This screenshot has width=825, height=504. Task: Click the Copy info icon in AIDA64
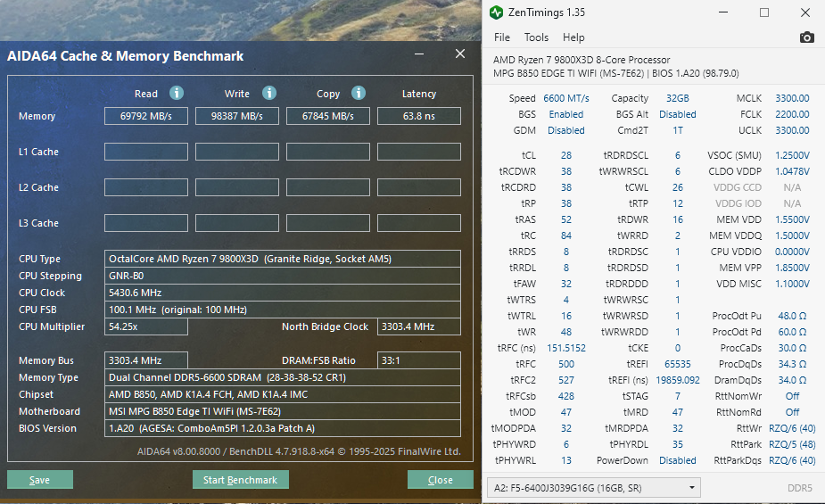point(359,93)
